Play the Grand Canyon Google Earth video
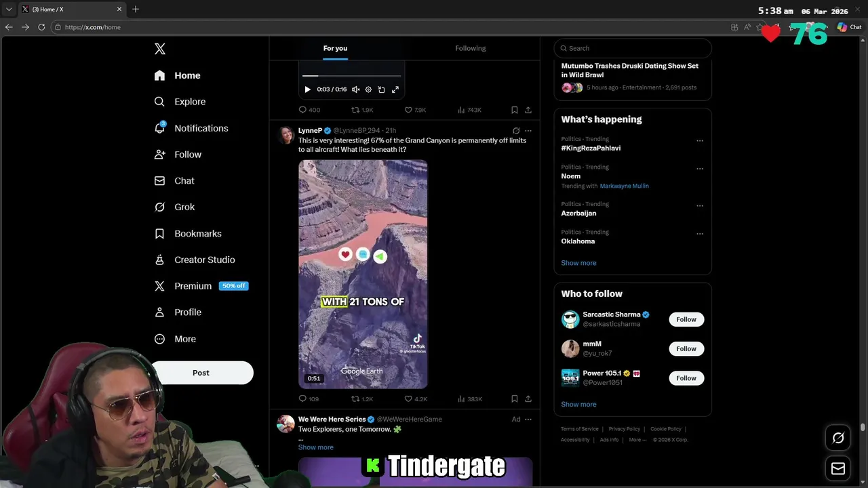 click(x=363, y=274)
